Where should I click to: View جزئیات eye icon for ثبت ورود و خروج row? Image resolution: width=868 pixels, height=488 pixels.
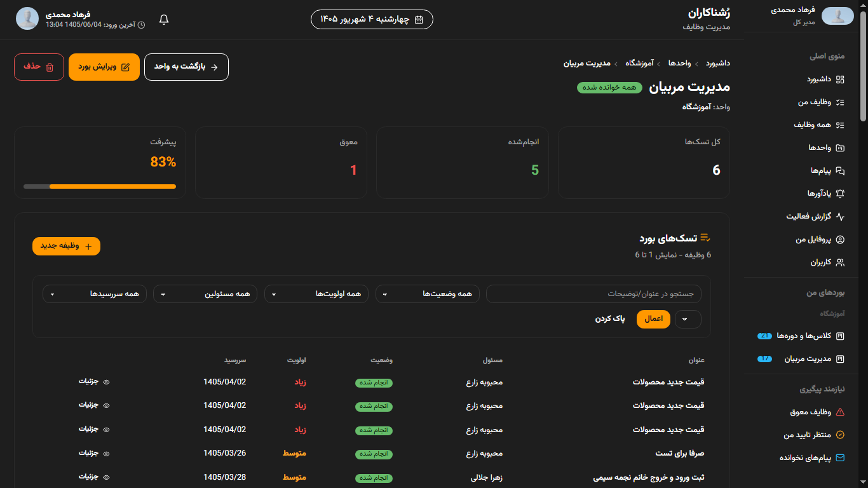107,477
